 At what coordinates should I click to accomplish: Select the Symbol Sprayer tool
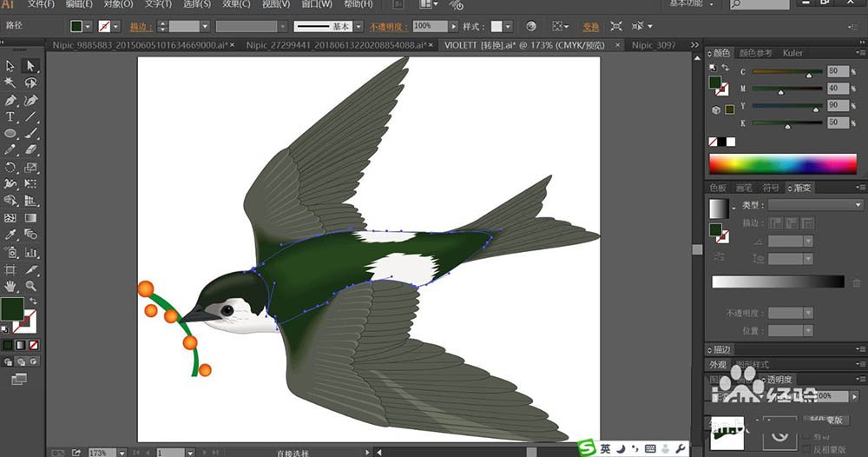(10, 253)
